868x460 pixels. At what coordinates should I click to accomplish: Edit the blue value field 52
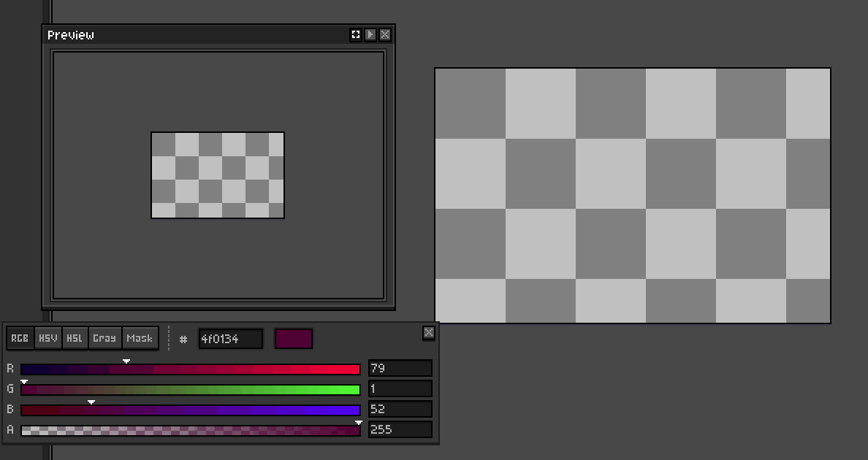(x=400, y=409)
